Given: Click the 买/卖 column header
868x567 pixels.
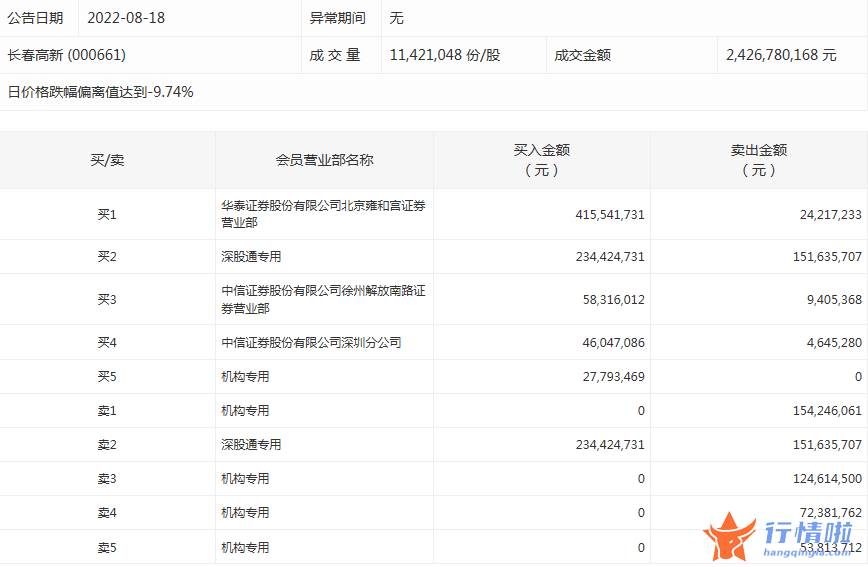Looking at the screenshot, I should click(x=107, y=160).
